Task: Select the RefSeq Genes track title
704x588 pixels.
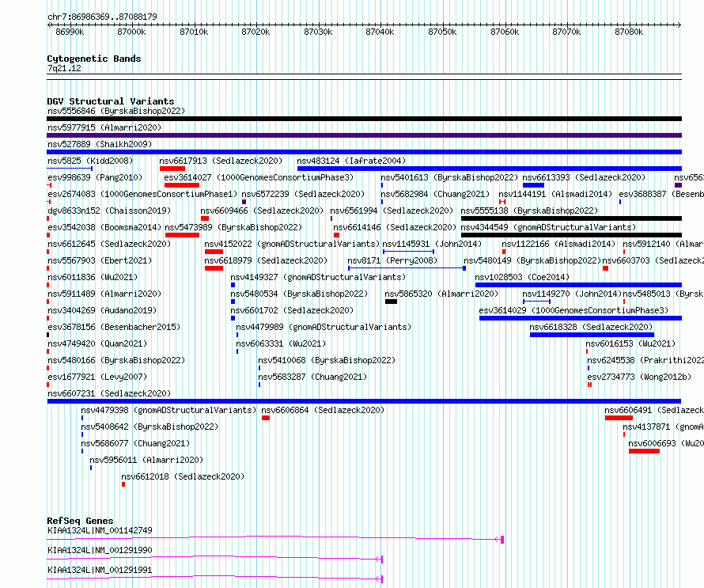Action: pos(80,521)
